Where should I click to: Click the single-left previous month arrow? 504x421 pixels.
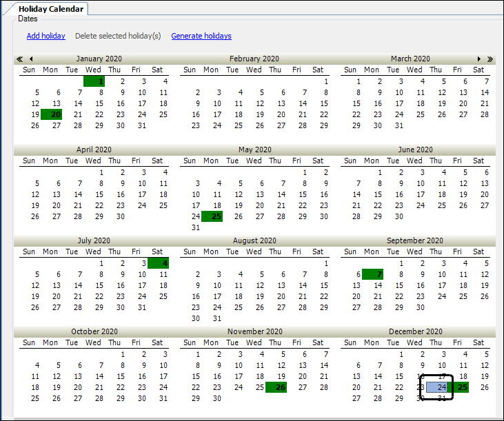30,59
